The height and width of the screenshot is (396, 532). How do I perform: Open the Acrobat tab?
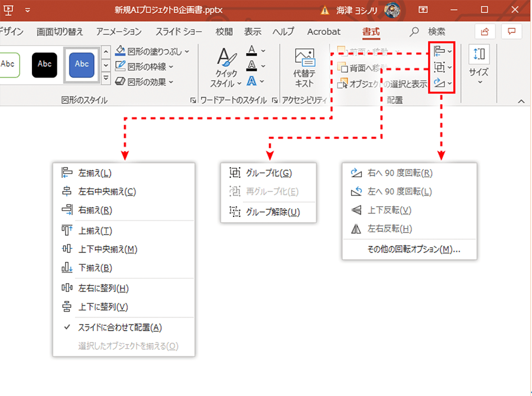pos(324,31)
